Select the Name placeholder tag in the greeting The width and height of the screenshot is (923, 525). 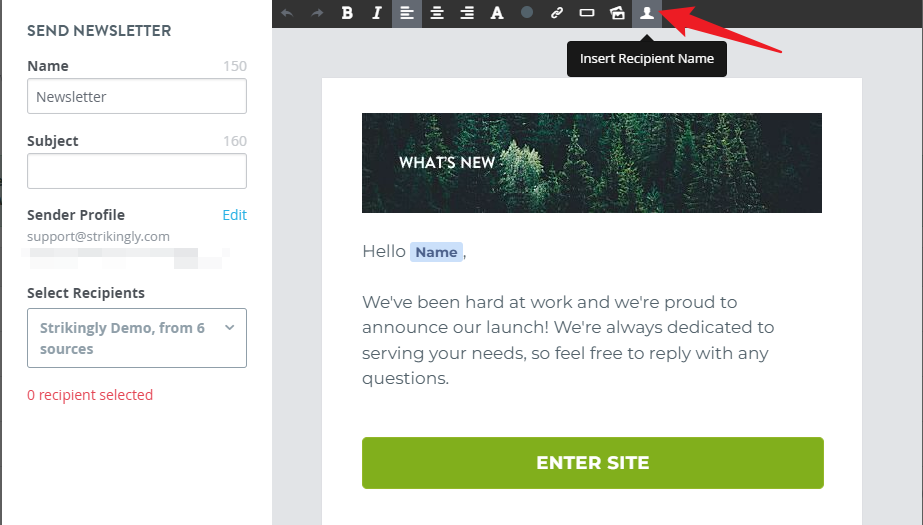click(436, 252)
